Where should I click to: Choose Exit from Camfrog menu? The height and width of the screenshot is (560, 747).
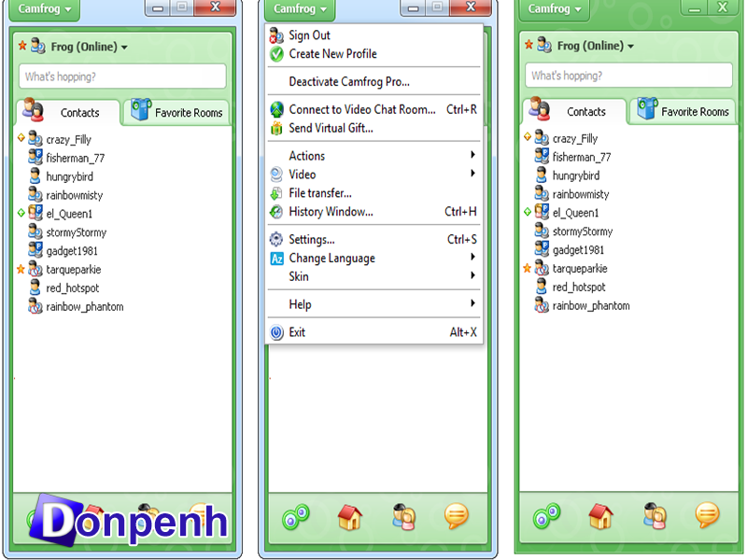(374, 332)
